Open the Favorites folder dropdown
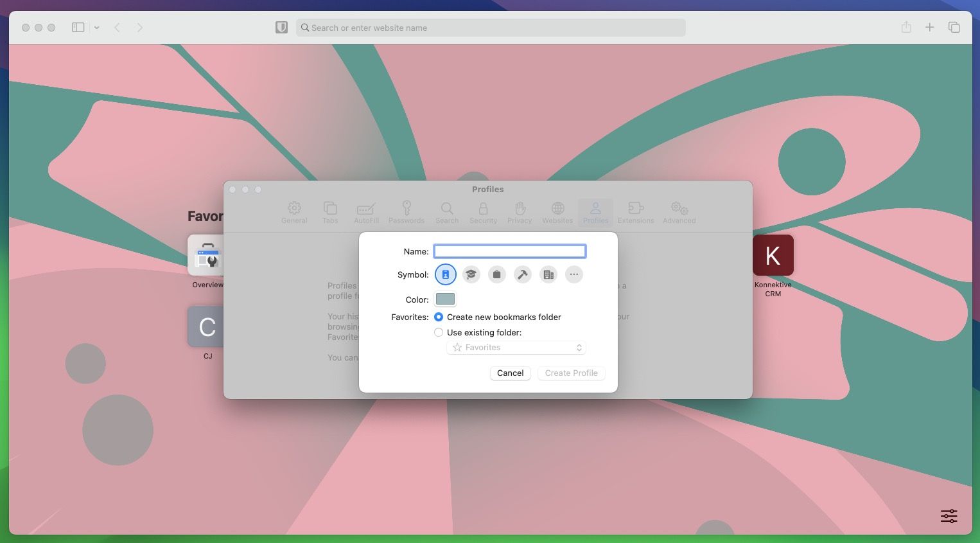 [x=516, y=347]
